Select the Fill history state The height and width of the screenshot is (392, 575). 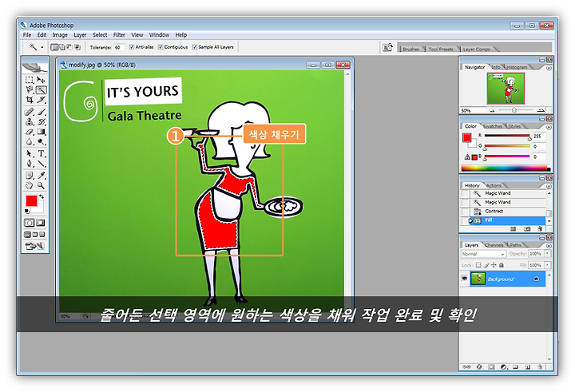pyautogui.click(x=508, y=220)
